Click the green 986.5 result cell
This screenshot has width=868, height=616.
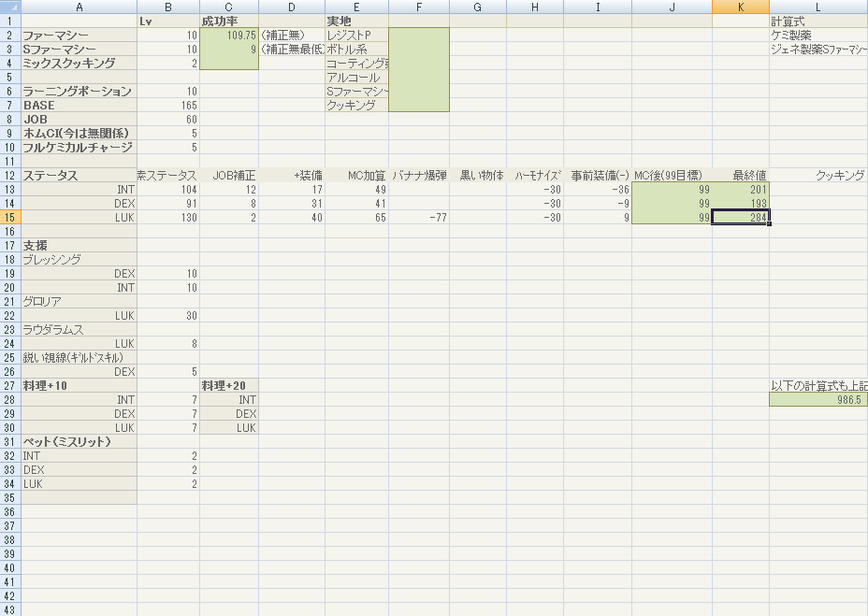[818, 399]
